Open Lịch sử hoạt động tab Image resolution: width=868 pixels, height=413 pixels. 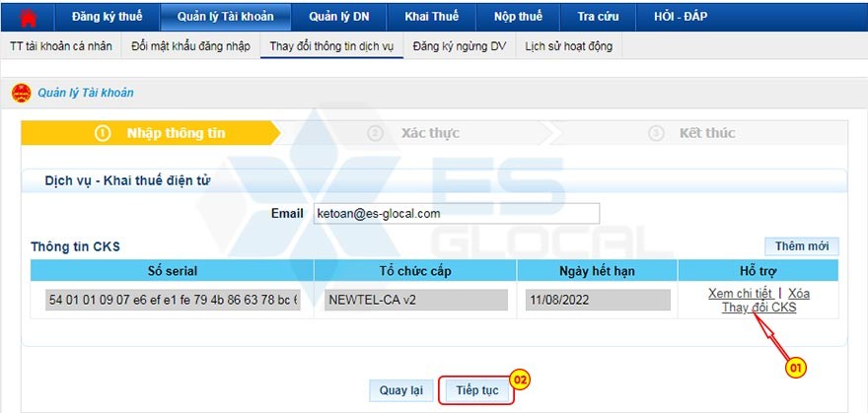[x=568, y=46]
